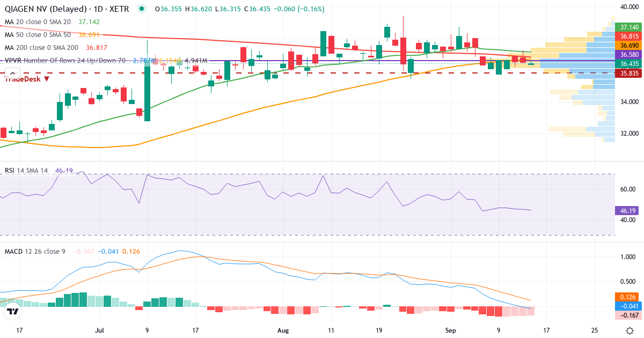Click the 19 date label on time axis

(x=379, y=330)
